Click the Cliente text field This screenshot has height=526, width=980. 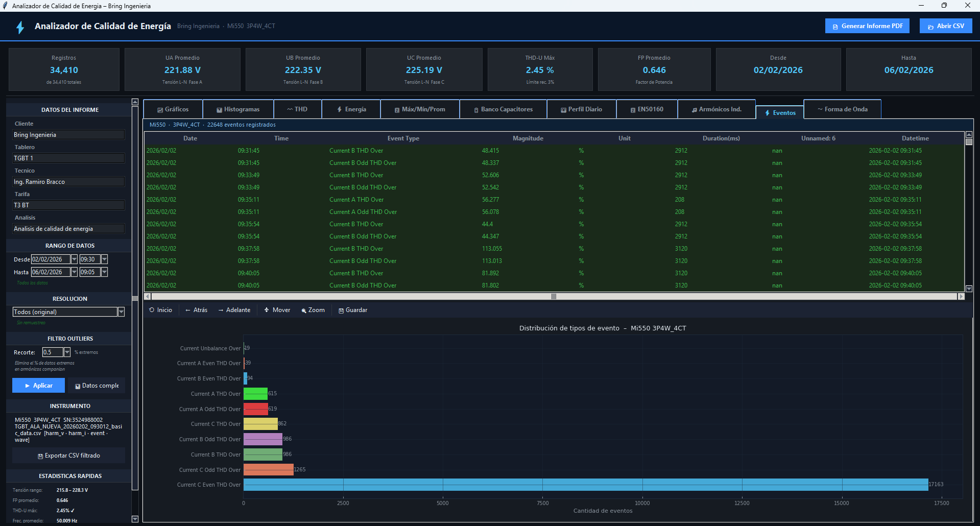coord(68,135)
